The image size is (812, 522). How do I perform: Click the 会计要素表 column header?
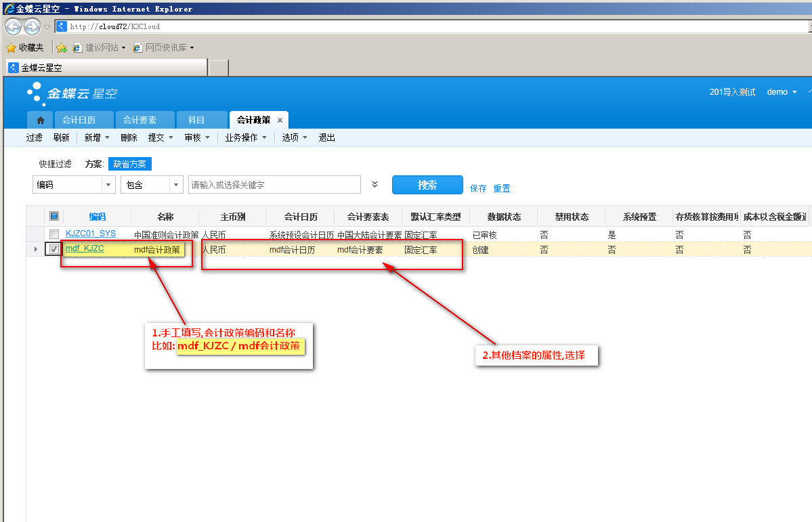[368, 217]
